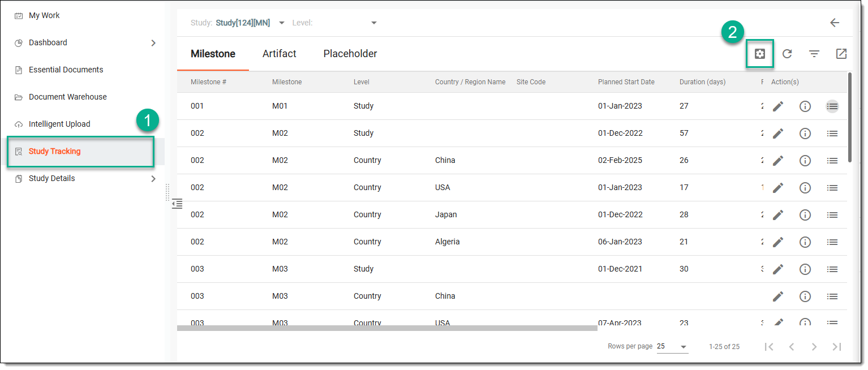
Task: Switch to the Artifact tab
Action: pos(280,54)
